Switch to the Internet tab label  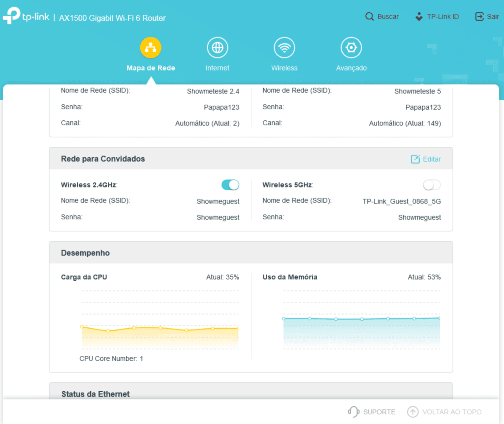tap(217, 68)
